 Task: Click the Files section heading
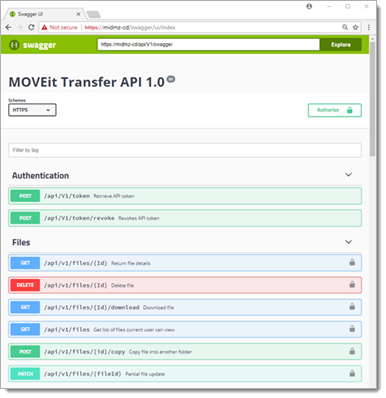coord(21,242)
